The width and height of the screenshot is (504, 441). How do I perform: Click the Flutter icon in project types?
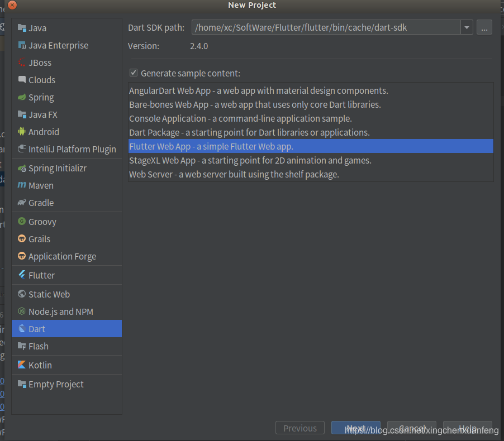click(x=22, y=275)
